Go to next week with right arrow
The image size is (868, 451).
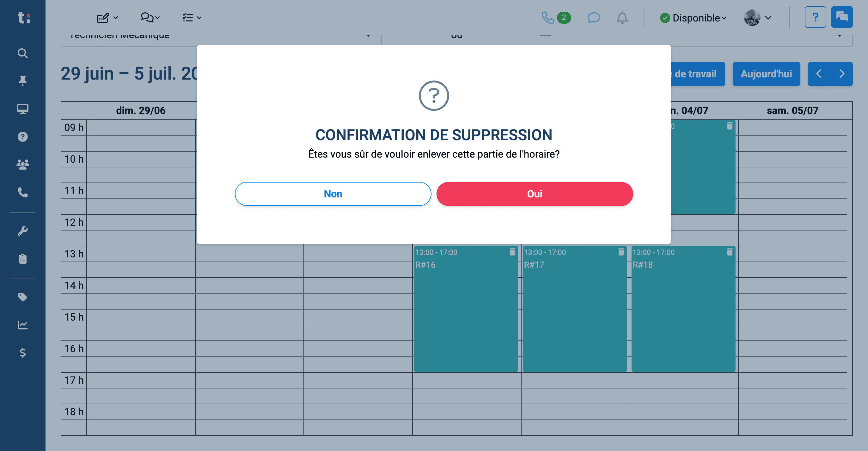(x=841, y=74)
